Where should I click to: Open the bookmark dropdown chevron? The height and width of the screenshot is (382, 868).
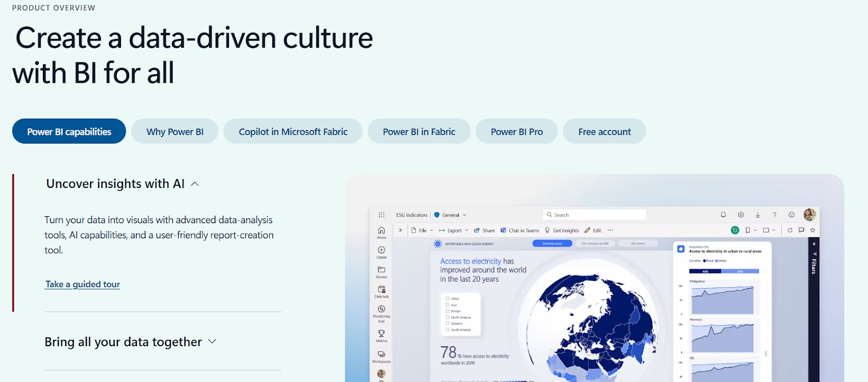[755, 230]
